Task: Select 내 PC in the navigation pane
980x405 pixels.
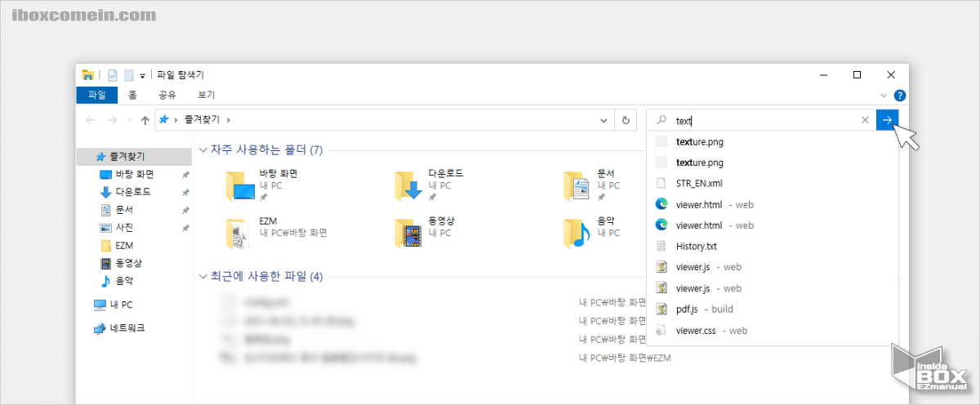Action: 121,305
